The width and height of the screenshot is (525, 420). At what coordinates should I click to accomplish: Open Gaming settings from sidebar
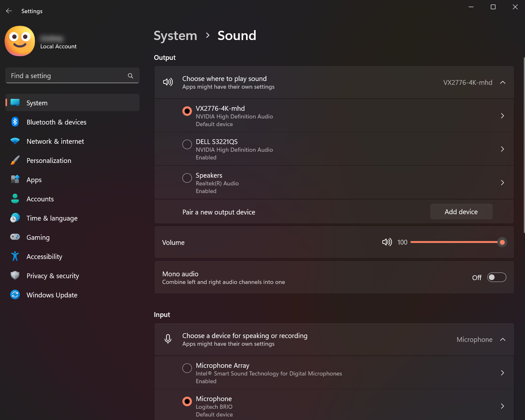38,237
